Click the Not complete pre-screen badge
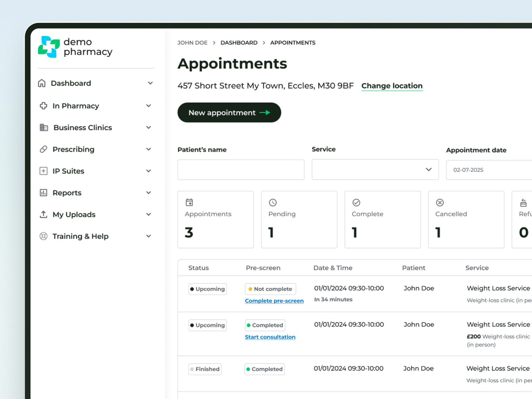Viewport: 532px width, 399px height. pyautogui.click(x=270, y=289)
